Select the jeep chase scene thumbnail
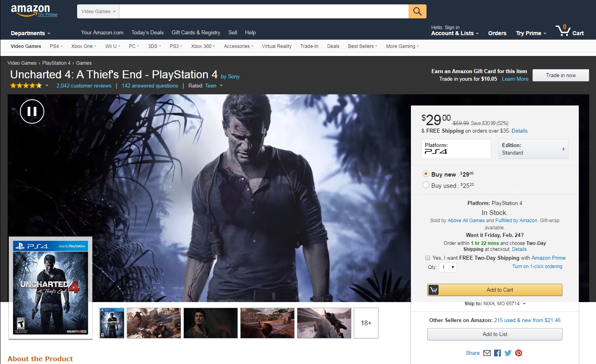The width and height of the screenshot is (596, 364). tap(154, 323)
